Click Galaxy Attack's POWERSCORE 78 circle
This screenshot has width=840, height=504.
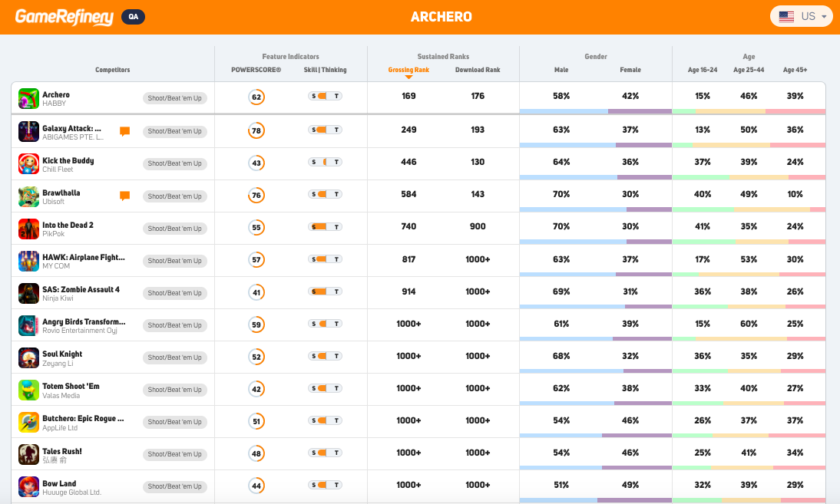256,130
